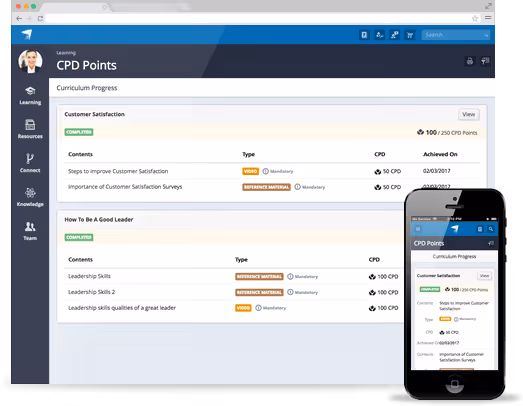The image size is (523, 406).
Task: Open the bookmark icon in top bar
Action: (x=364, y=35)
